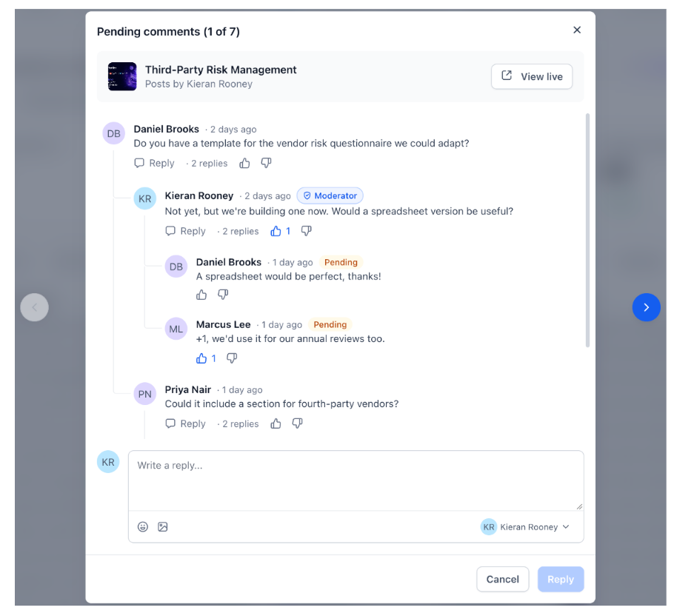Viewport: 674px width, 616px height.
Task: Open the emoji picker in reply box
Action: pyautogui.click(x=143, y=526)
